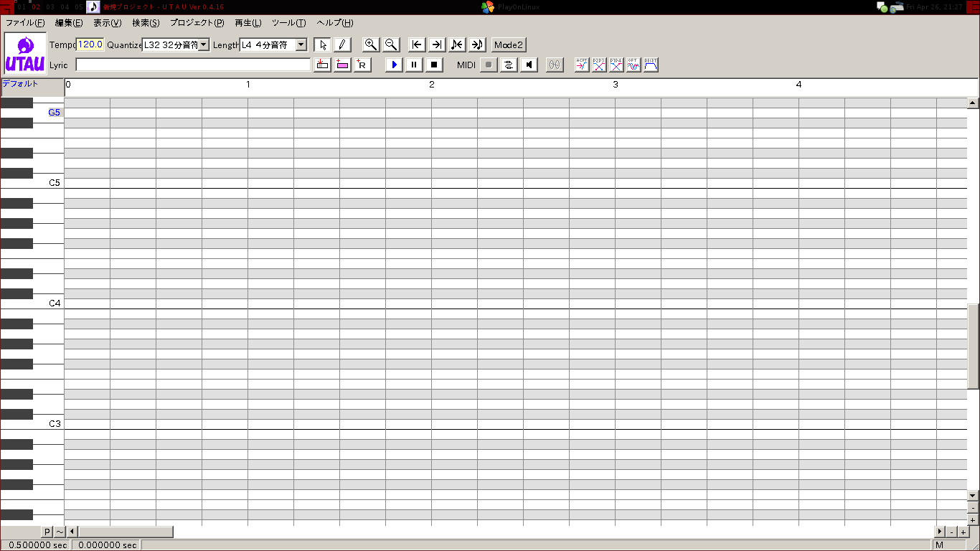Pause playback

(x=414, y=65)
